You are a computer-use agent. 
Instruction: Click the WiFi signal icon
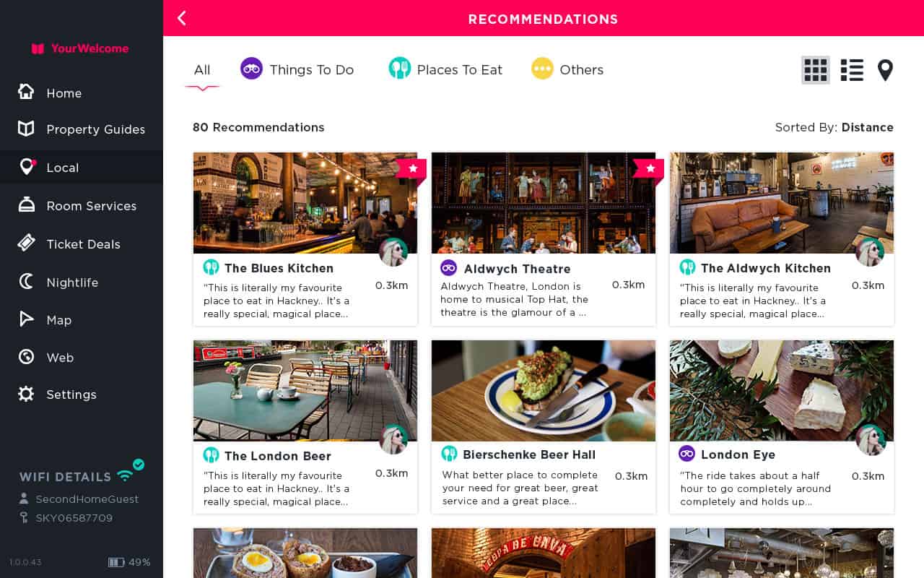tap(125, 475)
